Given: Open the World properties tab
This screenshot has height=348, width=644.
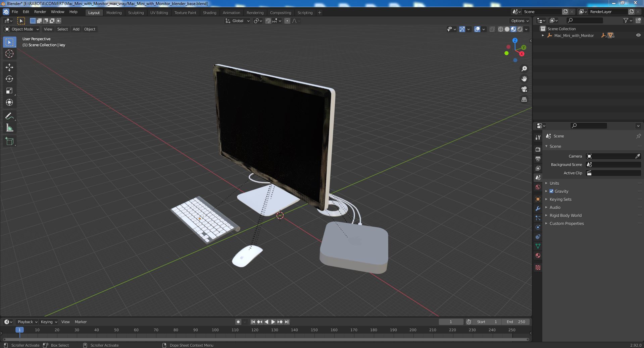Looking at the screenshot, I should pyautogui.click(x=538, y=187).
